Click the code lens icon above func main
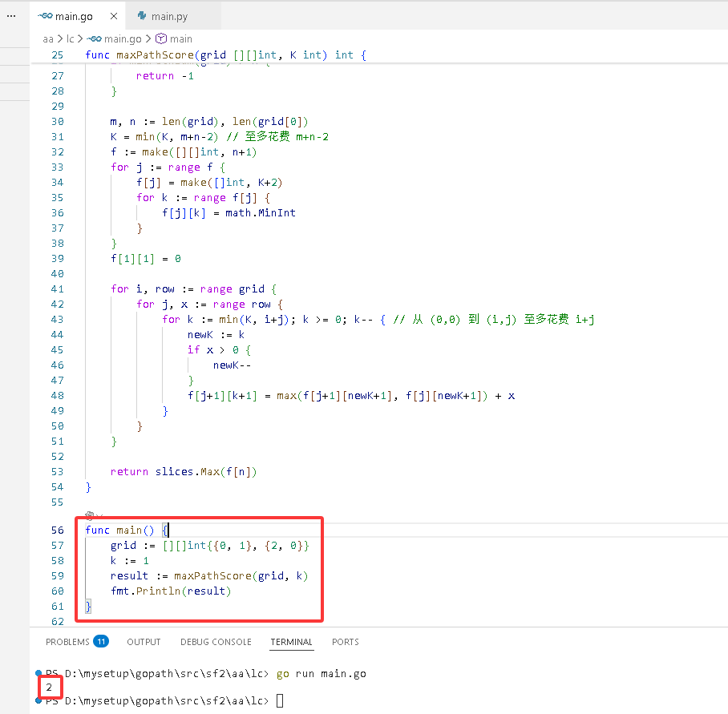728x714 pixels. pyautogui.click(x=90, y=515)
